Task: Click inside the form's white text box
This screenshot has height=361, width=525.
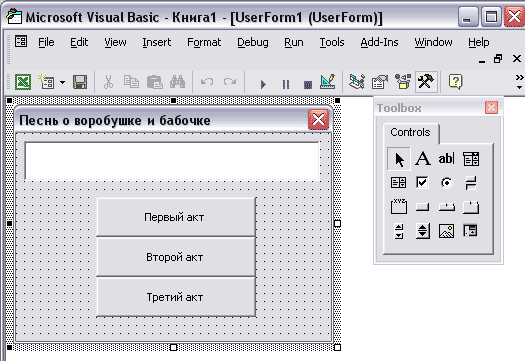Action: [x=172, y=161]
